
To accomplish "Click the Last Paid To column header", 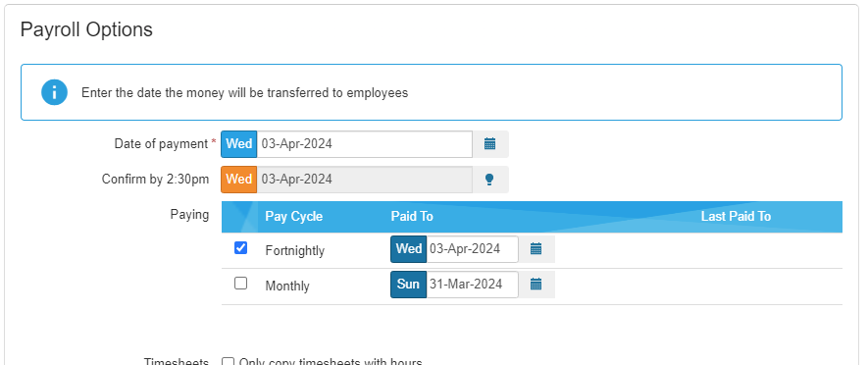I will (736, 216).
